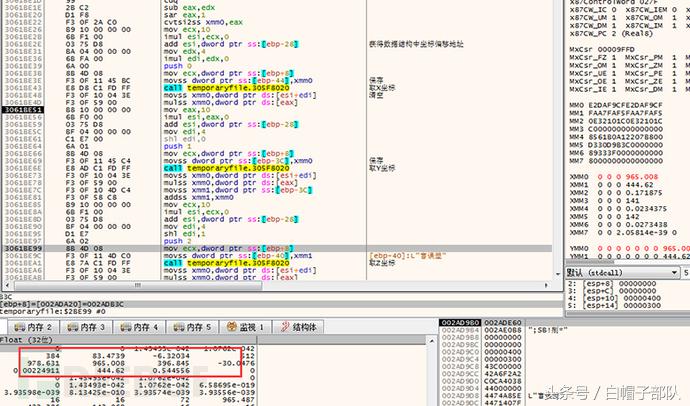Image resolution: width=690 pixels, height=406 pixels.
Task: Select 'movss dword ptr ss:[ebp-44],xmm0' instruction
Action: [238, 81]
